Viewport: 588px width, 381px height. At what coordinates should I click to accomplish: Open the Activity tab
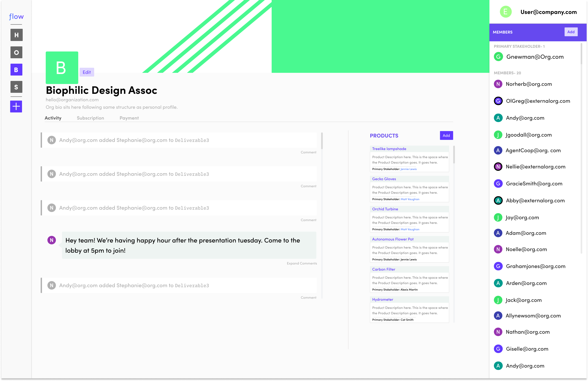tap(53, 118)
